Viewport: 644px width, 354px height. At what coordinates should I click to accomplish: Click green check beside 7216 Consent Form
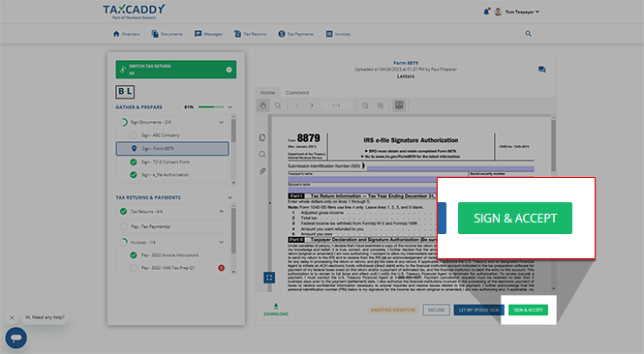(133, 162)
